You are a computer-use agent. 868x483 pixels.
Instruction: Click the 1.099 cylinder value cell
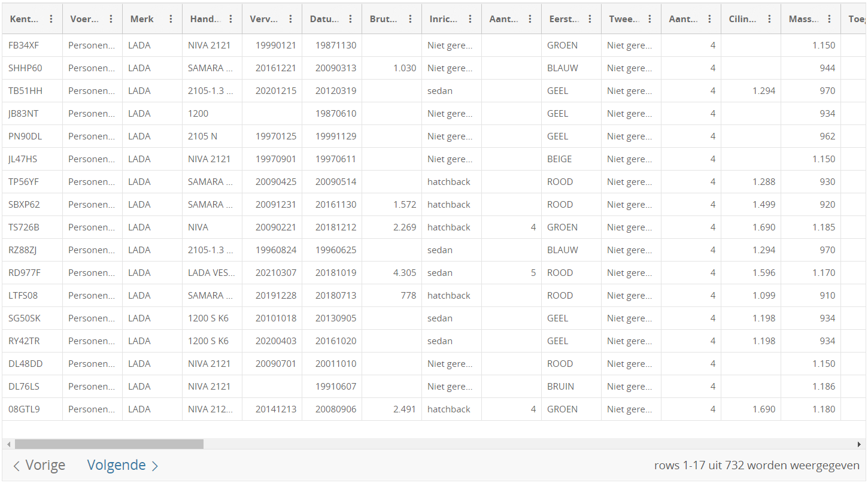click(x=751, y=296)
